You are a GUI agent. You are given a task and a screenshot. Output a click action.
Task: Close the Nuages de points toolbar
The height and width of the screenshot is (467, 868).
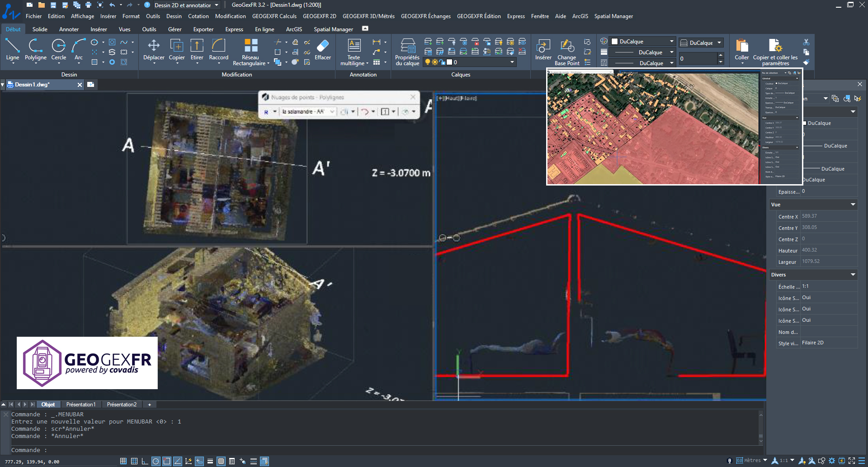coord(413,97)
